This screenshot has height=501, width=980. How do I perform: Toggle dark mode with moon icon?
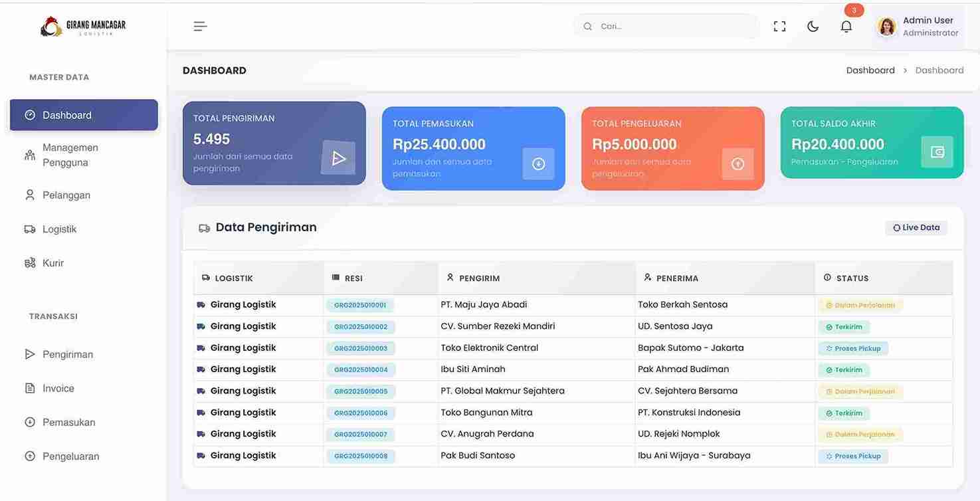pos(813,27)
